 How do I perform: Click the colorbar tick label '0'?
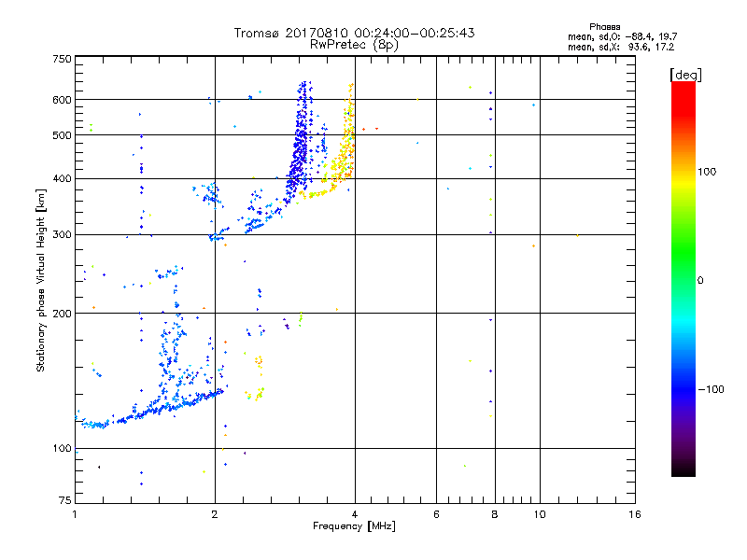tap(700, 281)
